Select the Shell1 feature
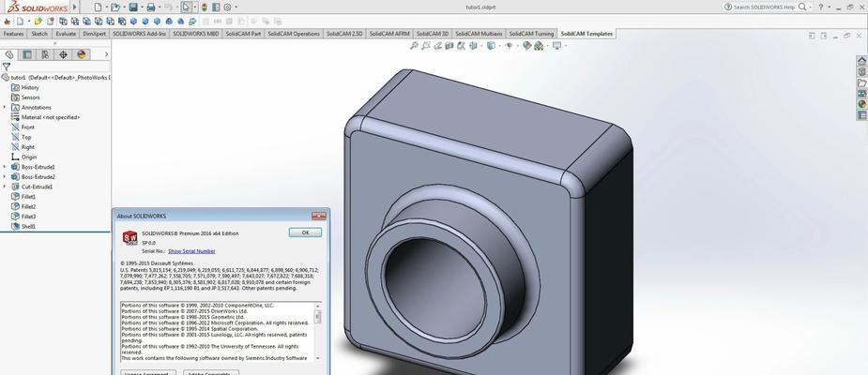Viewport: 868px width, 375px height. pyautogui.click(x=23, y=227)
